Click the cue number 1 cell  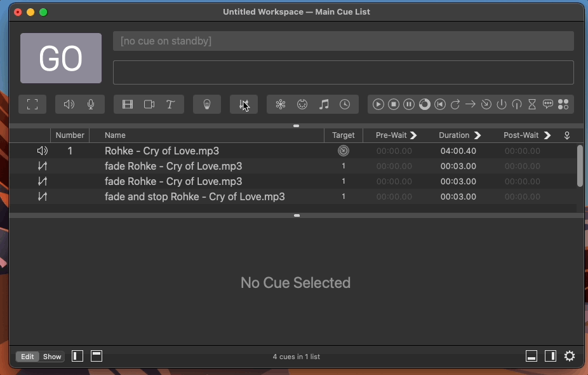[x=70, y=151]
